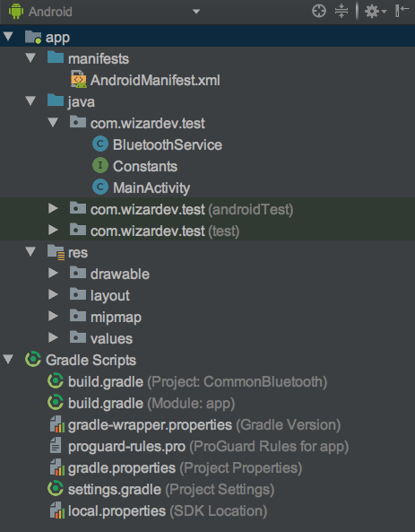Click the androidTest package folder icon
This screenshot has width=415, height=532.
click(x=78, y=207)
